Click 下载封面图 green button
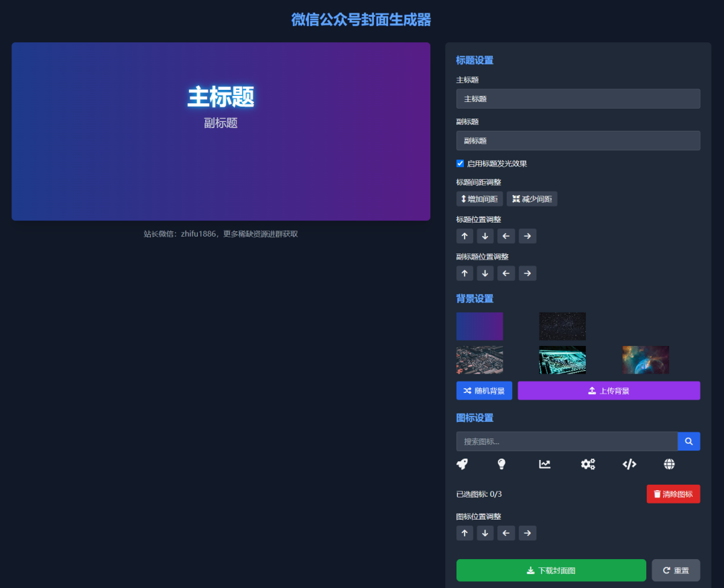Screen dimensions: 724x588 tap(551, 571)
